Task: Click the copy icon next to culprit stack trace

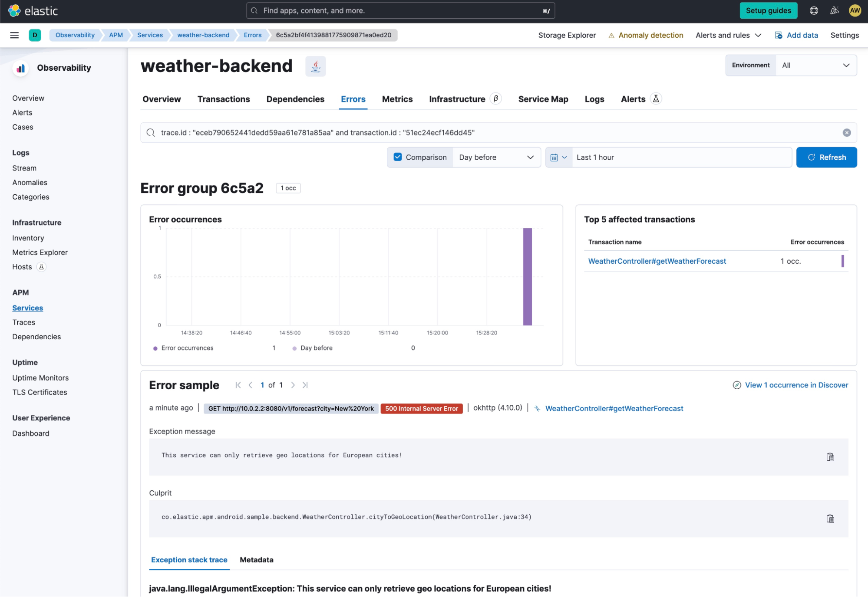Action: pyautogui.click(x=830, y=518)
